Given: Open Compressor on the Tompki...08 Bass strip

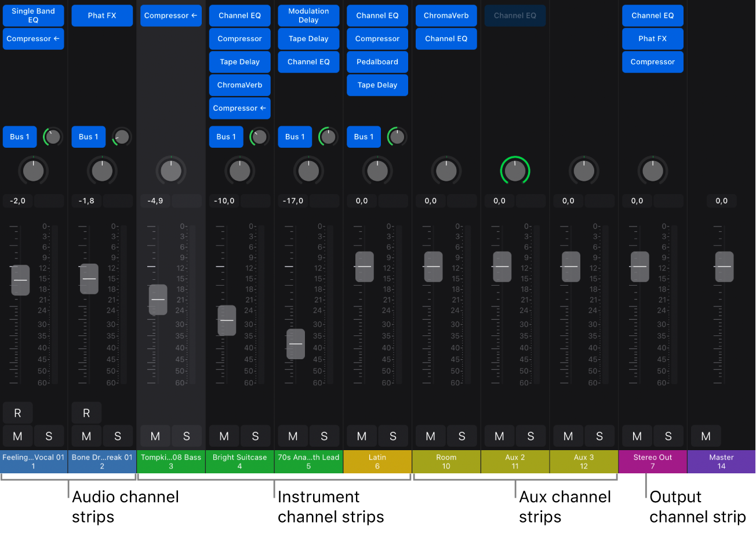Looking at the screenshot, I should (171, 16).
